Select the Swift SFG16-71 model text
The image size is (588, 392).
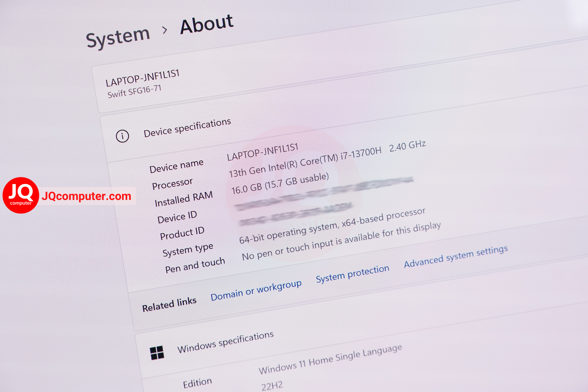[x=134, y=91]
